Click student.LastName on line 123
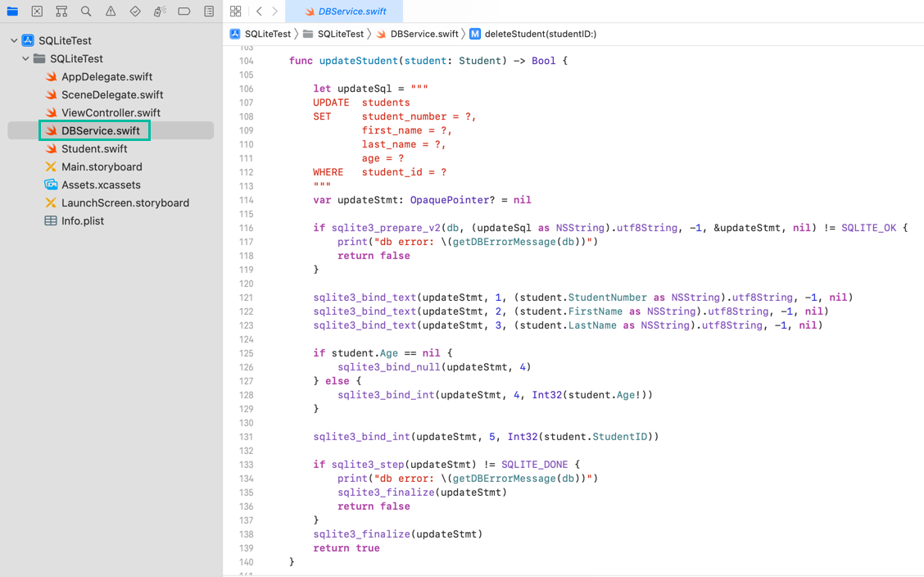 [x=568, y=325]
